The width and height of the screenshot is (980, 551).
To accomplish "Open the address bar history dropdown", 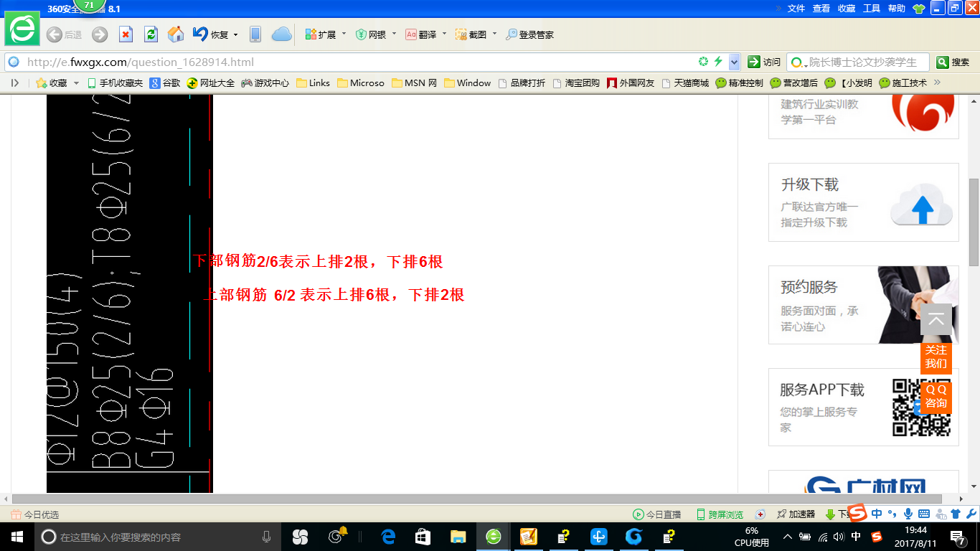I will click(x=735, y=62).
